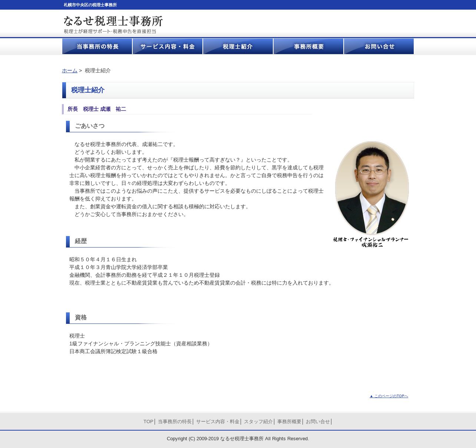
Task: Open the 税理士紹介 navigation tab
Action: tap(238, 46)
